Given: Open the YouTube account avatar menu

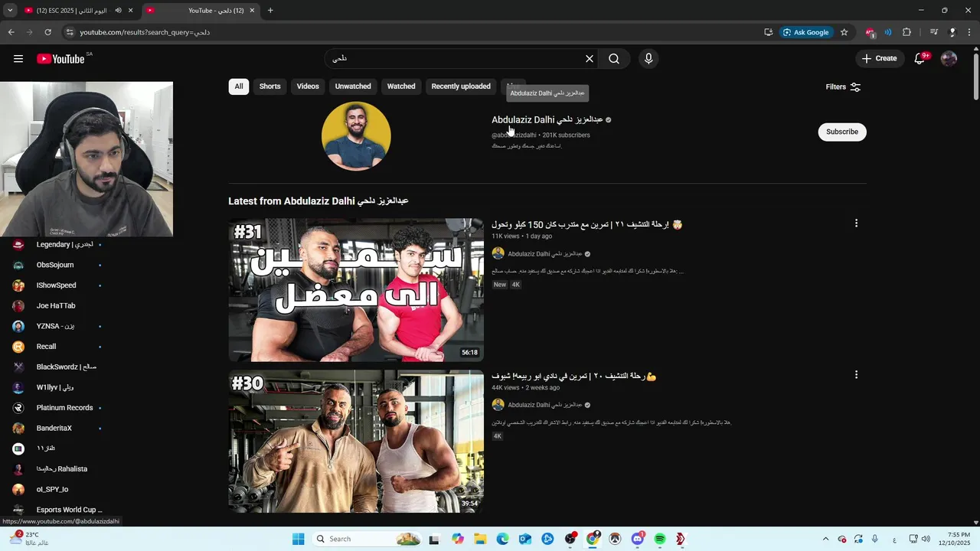Looking at the screenshot, I should click(949, 59).
